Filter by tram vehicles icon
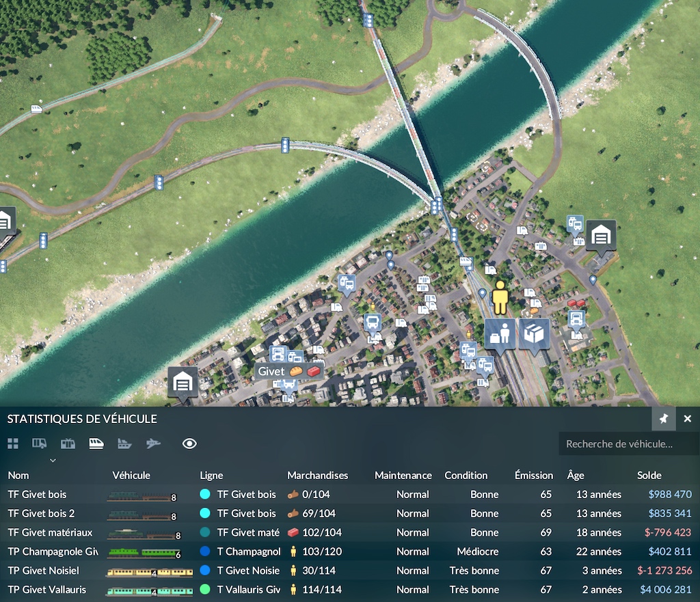The height and width of the screenshot is (602, 700). point(68,443)
